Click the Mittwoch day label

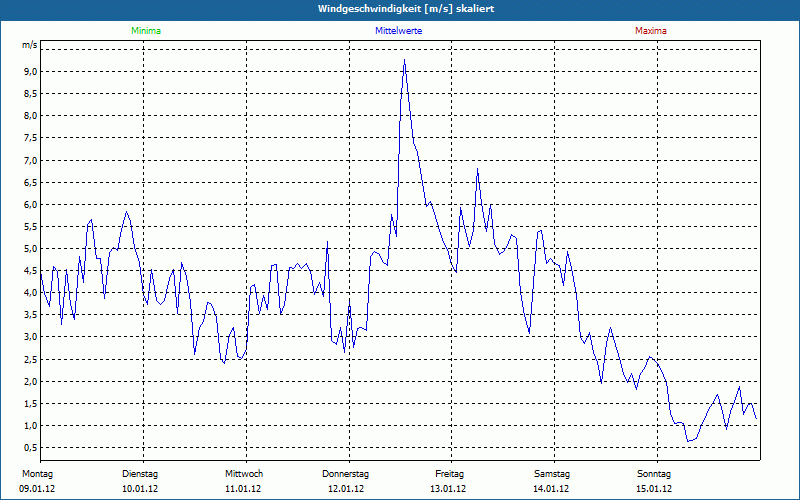[244, 474]
